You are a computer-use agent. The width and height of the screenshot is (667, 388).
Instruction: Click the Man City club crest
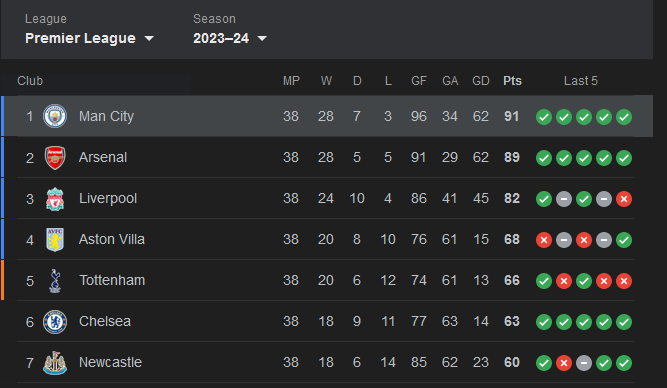click(x=55, y=116)
